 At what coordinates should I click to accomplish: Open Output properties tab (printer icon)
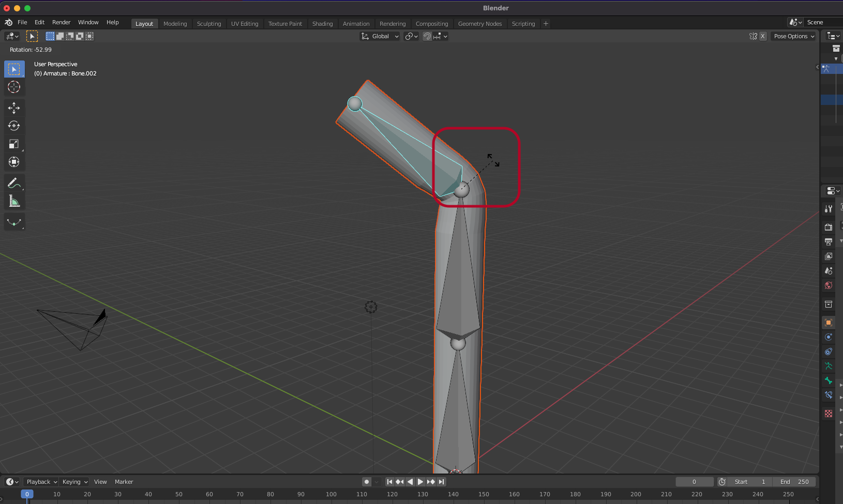829,241
